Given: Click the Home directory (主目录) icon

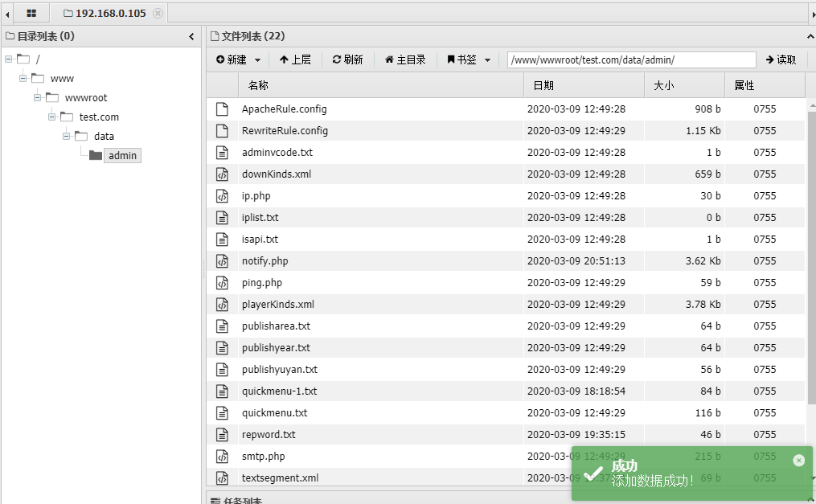Looking at the screenshot, I should pos(388,59).
